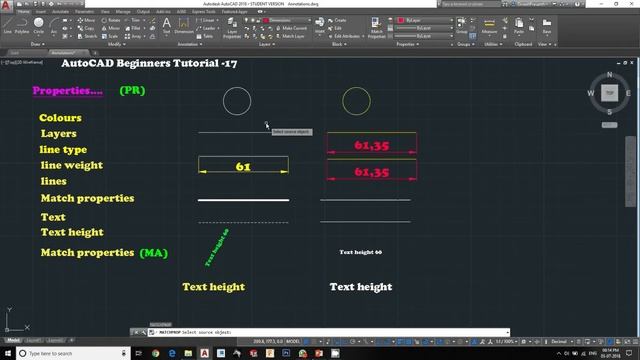Expand the Draw panel
Screen dimensions: 640x360
coord(38,44)
